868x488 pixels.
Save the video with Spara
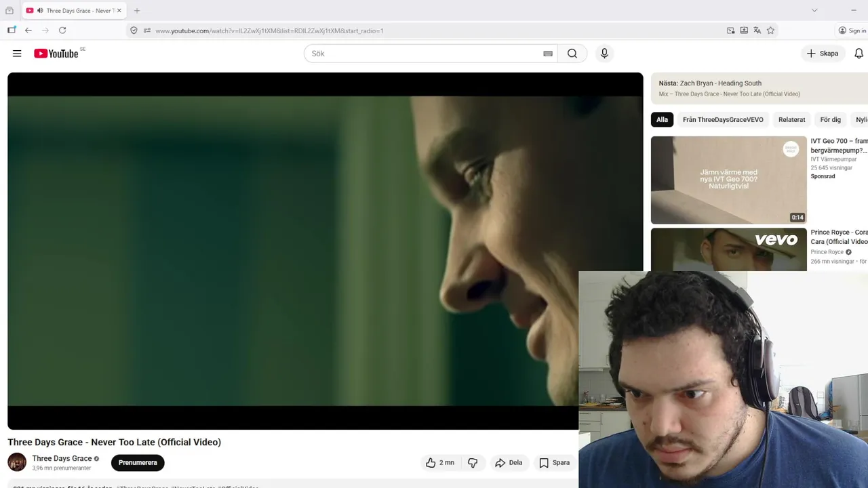tap(555, 463)
